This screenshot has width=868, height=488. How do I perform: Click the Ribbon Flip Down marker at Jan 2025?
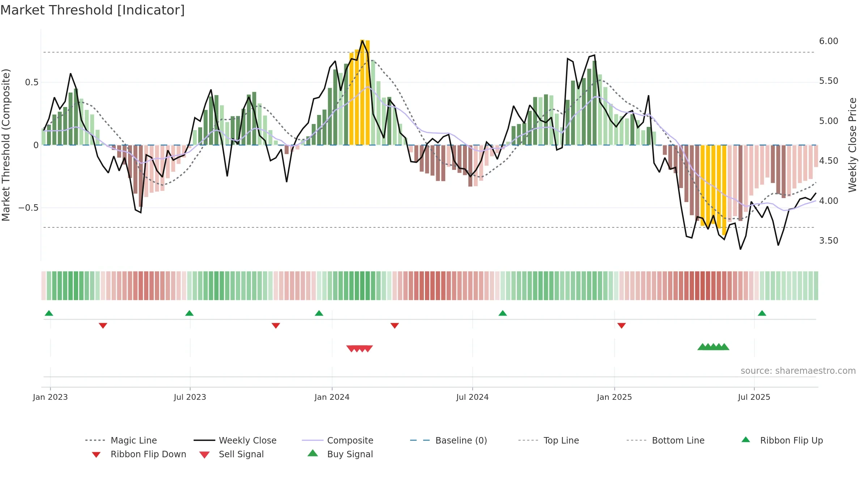[x=622, y=326]
